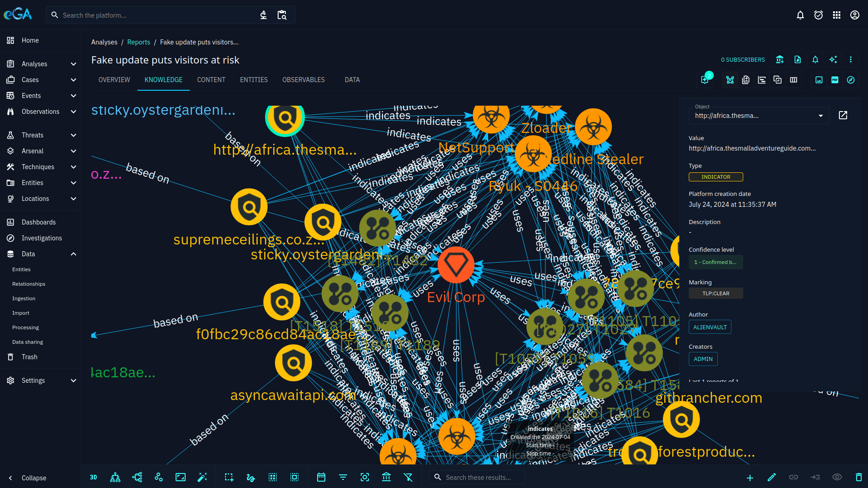
Task: Export the graph as an image
Action: pyautogui.click(x=819, y=80)
